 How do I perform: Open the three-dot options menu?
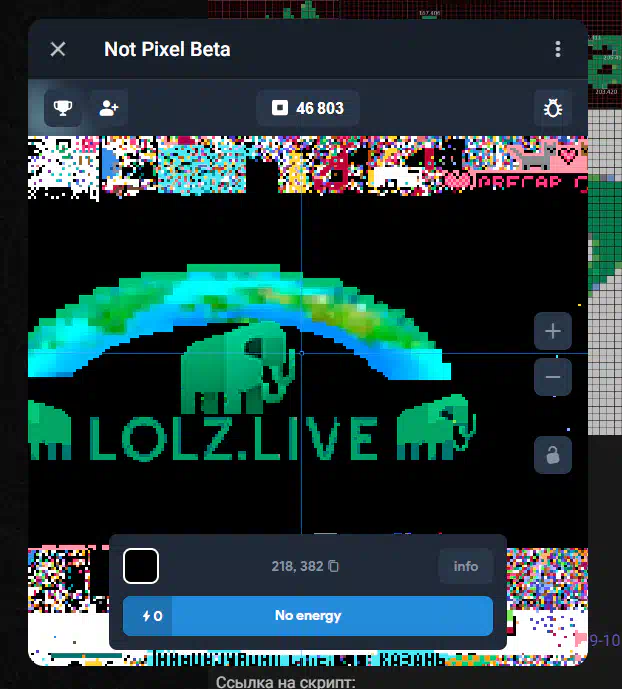(558, 49)
